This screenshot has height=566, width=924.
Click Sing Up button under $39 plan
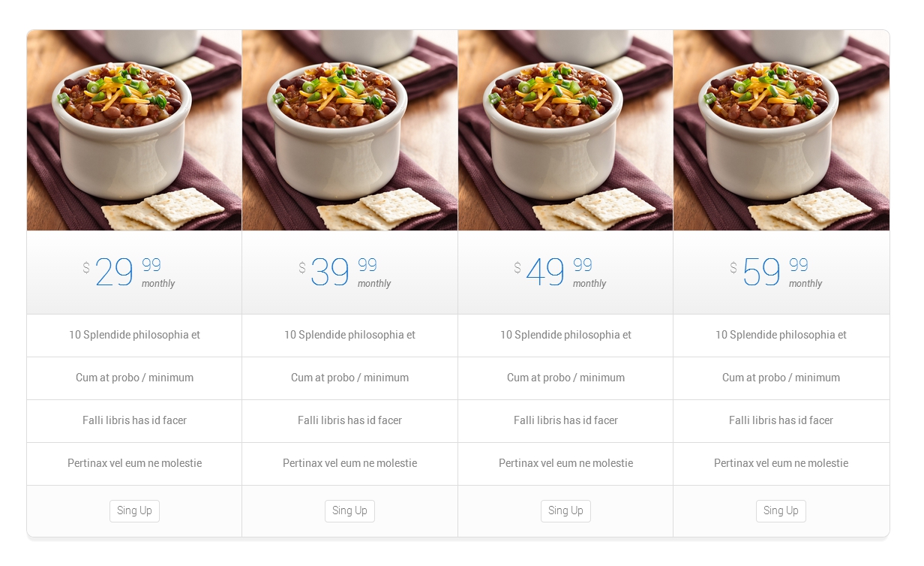(x=349, y=510)
